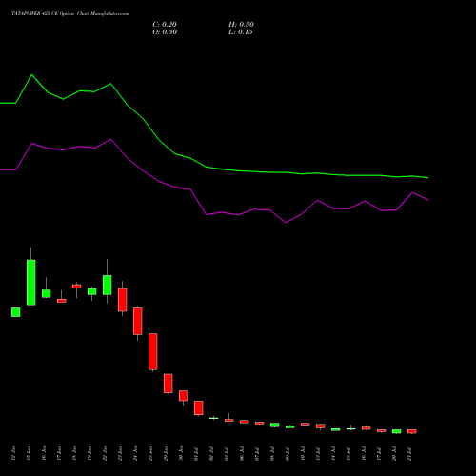476x476 pixels.
Task: Click the low value 'L: 0.15'
Action: point(241,32)
